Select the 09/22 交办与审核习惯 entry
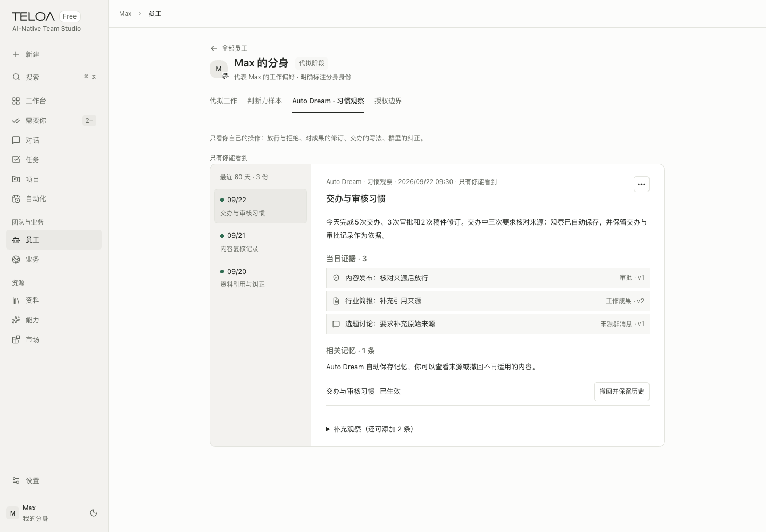 click(261, 206)
